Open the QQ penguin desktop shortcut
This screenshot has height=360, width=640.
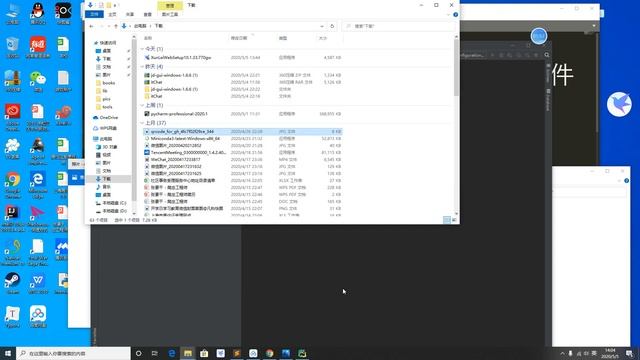[38, 13]
